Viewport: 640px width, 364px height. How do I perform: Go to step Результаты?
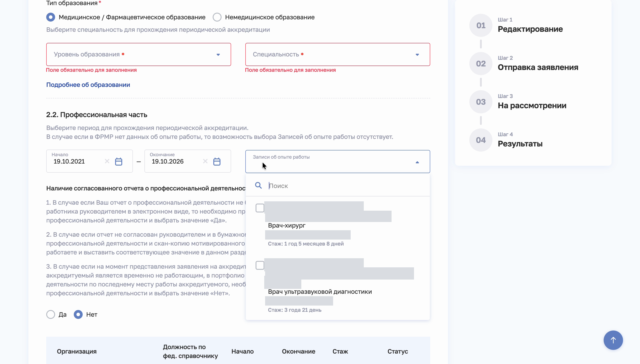pos(520,144)
